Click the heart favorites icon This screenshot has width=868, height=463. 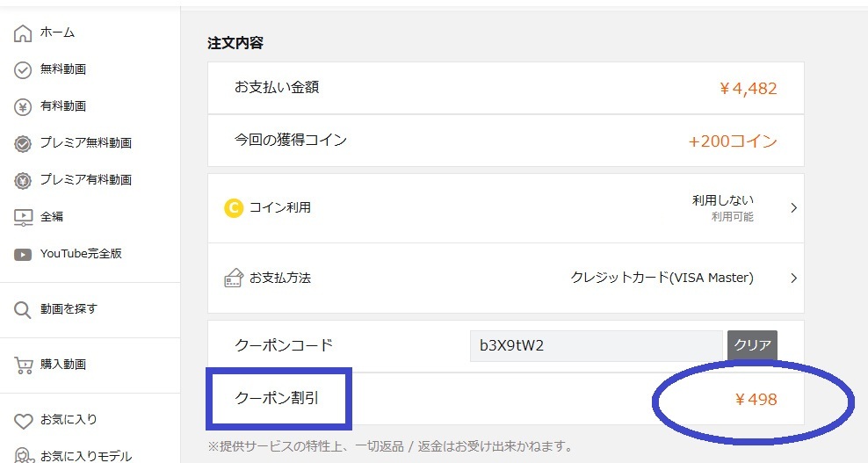[x=23, y=421]
